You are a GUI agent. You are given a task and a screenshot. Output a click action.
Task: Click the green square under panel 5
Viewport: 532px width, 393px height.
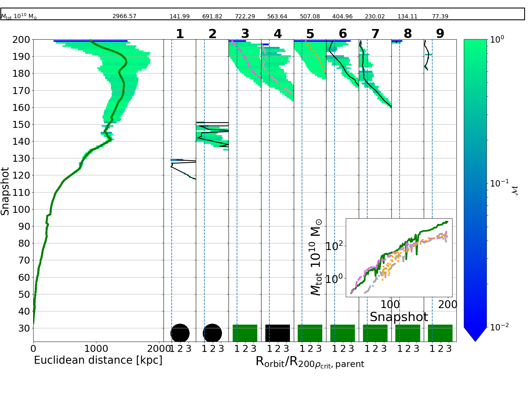310,333
